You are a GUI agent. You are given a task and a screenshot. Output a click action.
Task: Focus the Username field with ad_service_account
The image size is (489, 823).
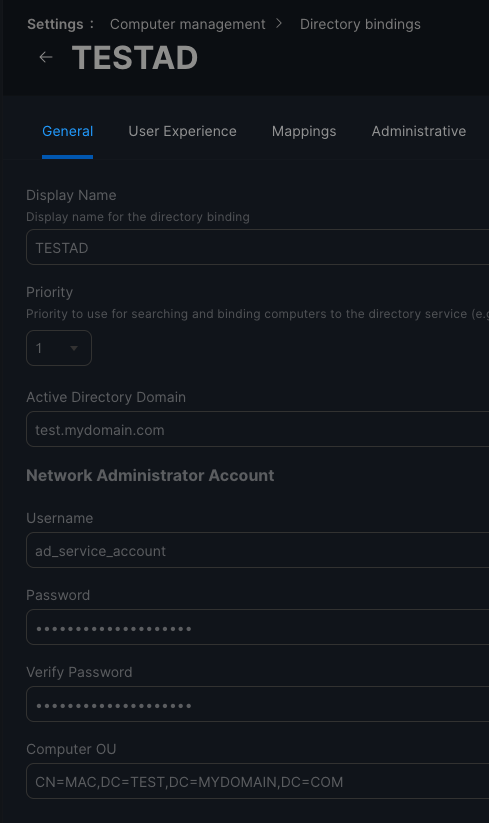[258, 550]
